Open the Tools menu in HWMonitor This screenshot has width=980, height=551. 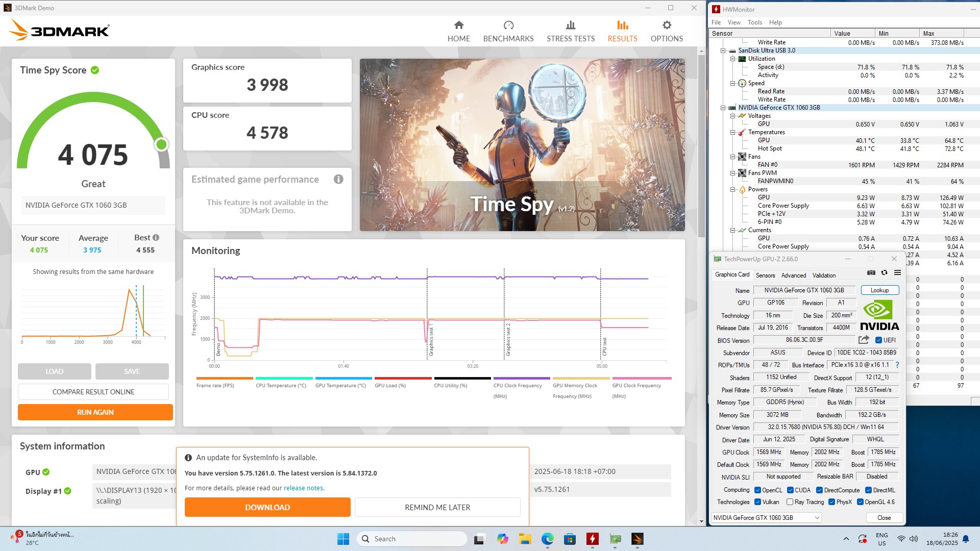[x=754, y=22]
